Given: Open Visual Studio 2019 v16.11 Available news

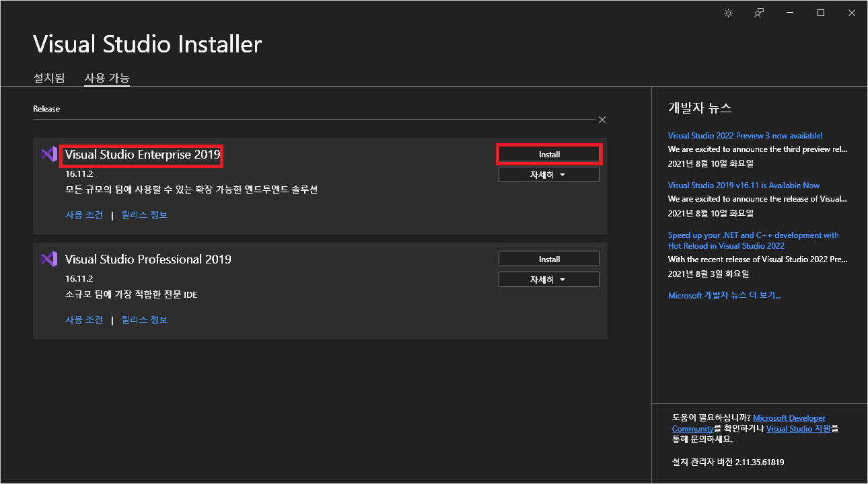Looking at the screenshot, I should point(744,186).
